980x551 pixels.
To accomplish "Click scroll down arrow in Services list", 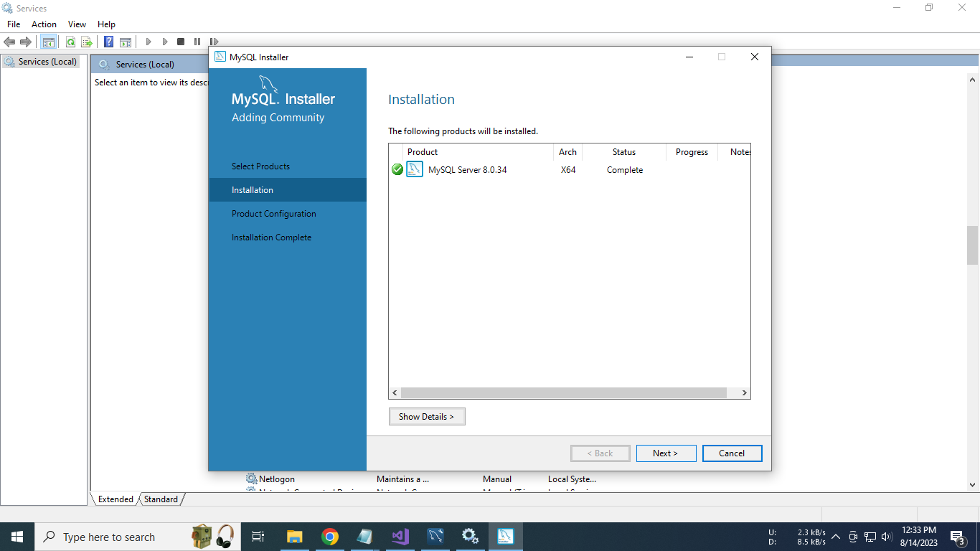I will coord(973,485).
